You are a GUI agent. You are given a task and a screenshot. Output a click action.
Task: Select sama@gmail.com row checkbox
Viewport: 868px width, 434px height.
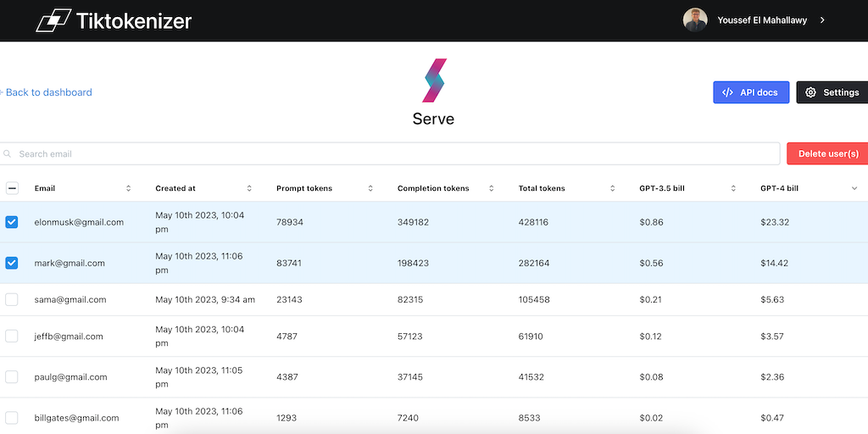tap(12, 299)
